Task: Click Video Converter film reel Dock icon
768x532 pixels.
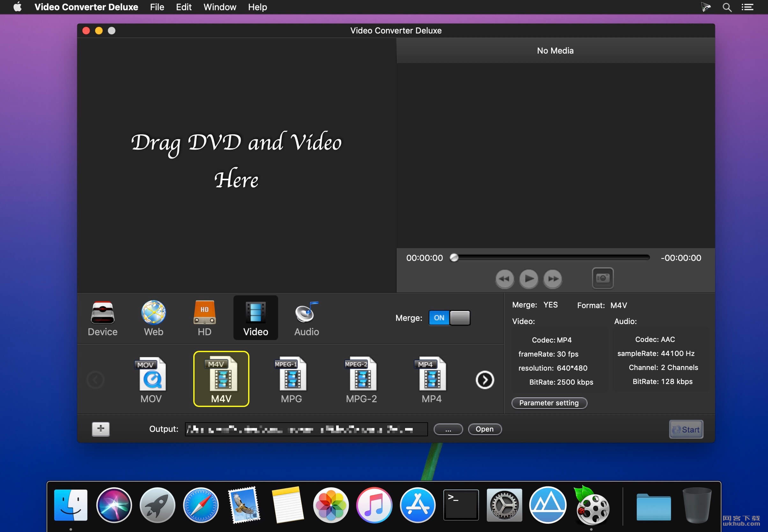Action: [592, 505]
